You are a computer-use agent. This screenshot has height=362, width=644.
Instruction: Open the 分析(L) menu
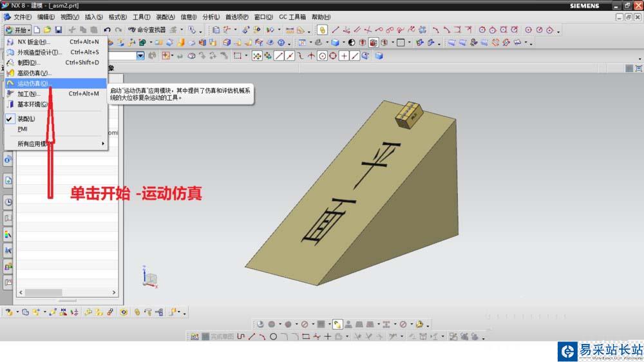pyautogui.click(x=211, y=17)
